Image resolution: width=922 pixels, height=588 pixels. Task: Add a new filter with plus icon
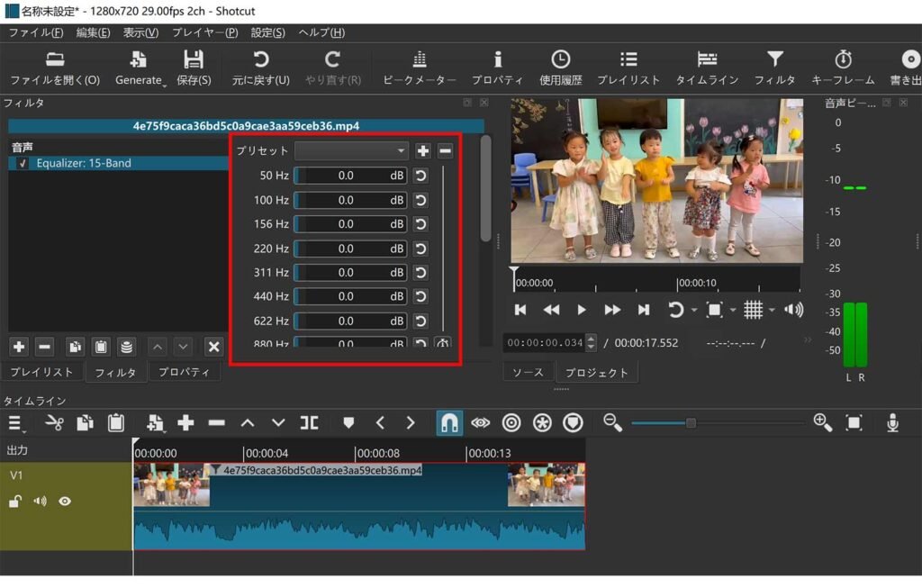click(x=18, y=346)
